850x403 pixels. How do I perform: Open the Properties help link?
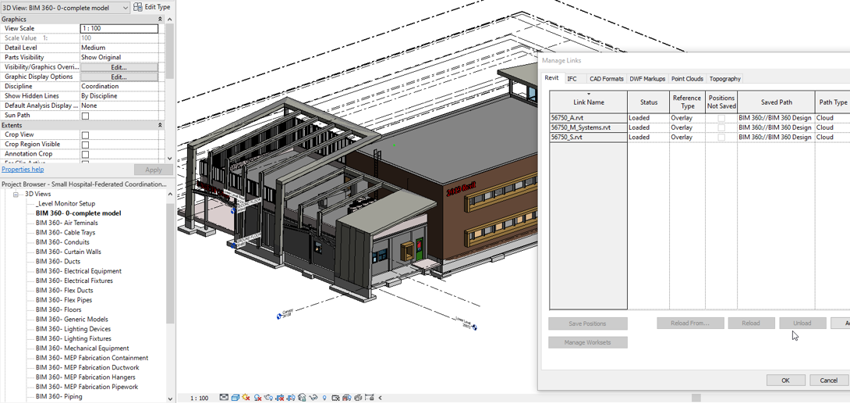pyautogui.click(x=22, y=170)
